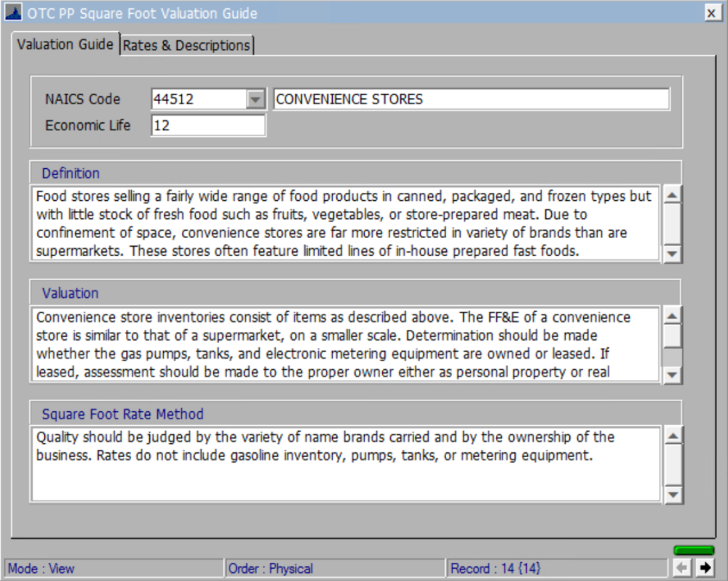This screenshot has width=728, height=581.
Task: Click the Square Foot Rate Method scrollbar up arrow
Action: click(672, 434)
